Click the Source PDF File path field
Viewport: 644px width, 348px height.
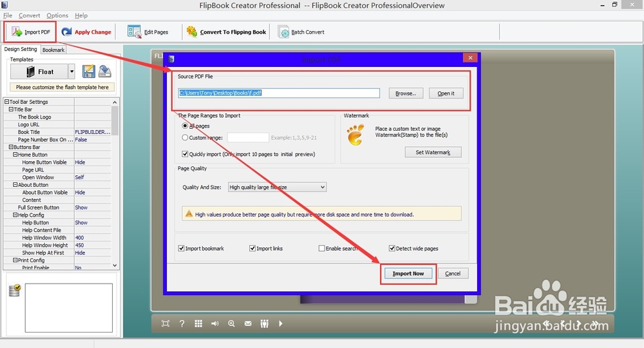pyautogui.click(x=279, y=93)
